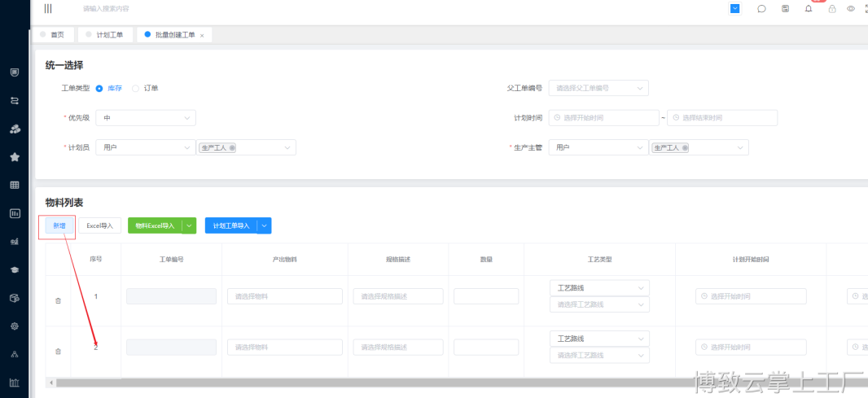Open the blue chevron dropdown in top bar

[x=734, y=8]
